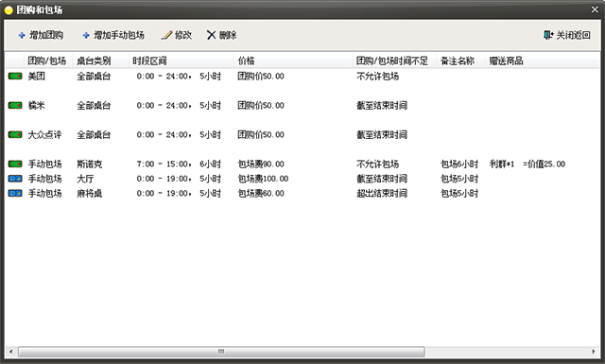This screenshot has height=364, width=605.
Task: Click 包场5小时 in the 大厅 row
Action: click(459, 179)
